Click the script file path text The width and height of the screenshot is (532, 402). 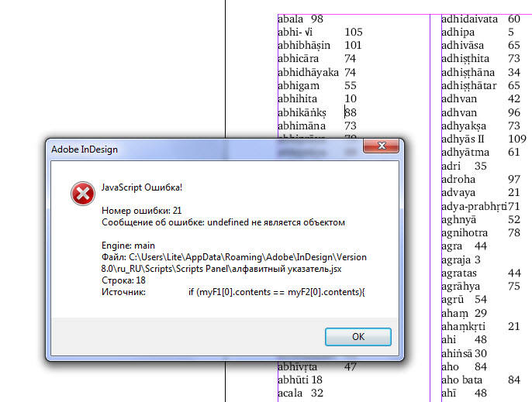point(234,263)
